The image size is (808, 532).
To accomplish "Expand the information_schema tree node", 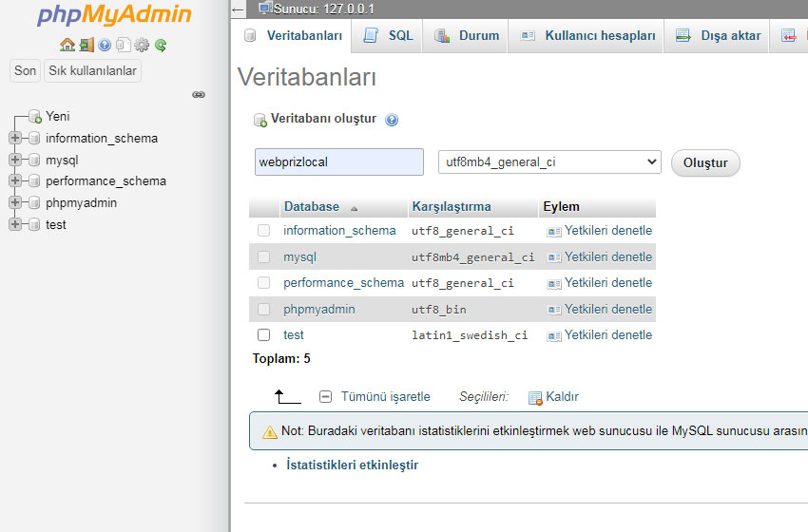I will [x=15, y=138].
